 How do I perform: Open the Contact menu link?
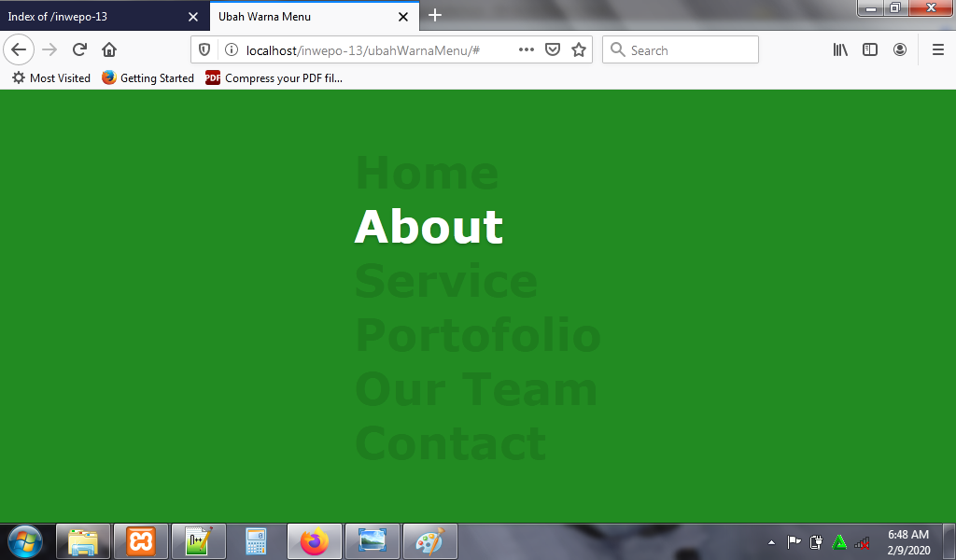[x=450, y=443]
